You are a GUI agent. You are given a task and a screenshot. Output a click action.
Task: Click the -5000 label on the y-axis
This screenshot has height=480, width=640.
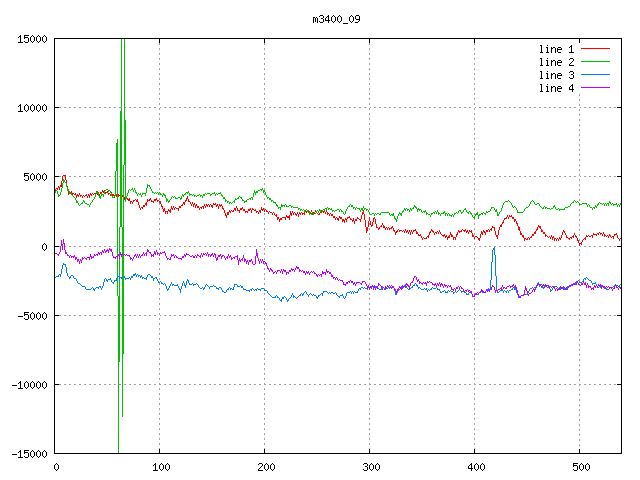[x=32, y=315]
